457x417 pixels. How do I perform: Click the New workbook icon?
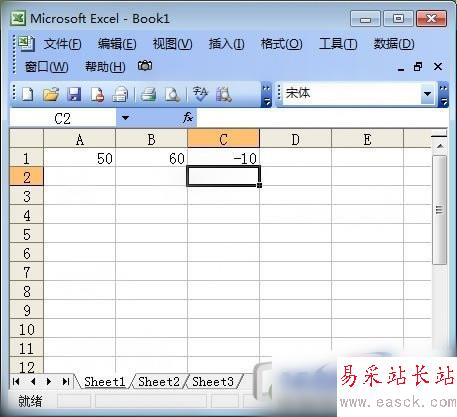pos(27,94)
